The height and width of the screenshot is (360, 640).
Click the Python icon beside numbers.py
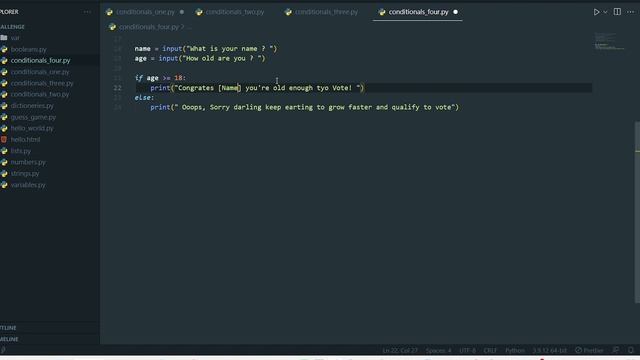click(4, 162)
